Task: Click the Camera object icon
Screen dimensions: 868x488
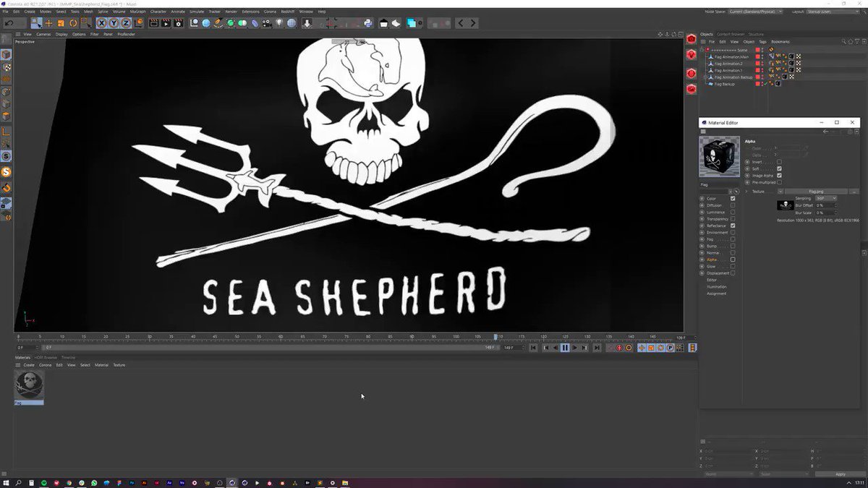Action: point(268,23)
